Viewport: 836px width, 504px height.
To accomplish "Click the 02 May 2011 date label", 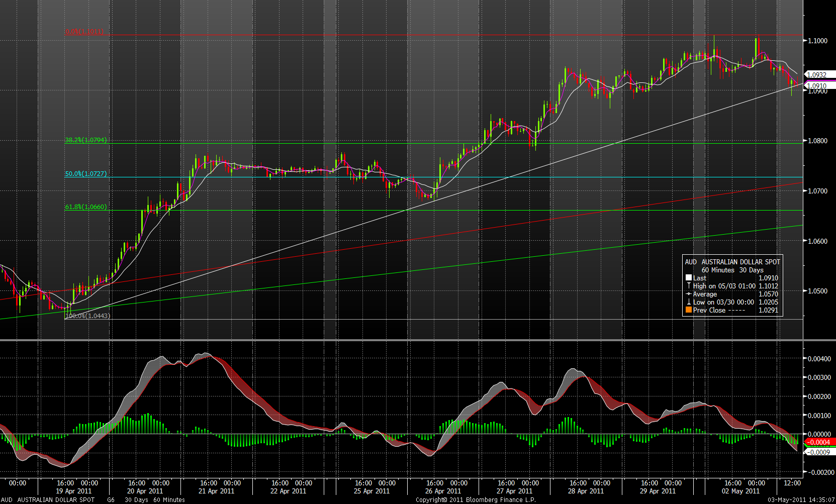I will (x=740, y=491).
